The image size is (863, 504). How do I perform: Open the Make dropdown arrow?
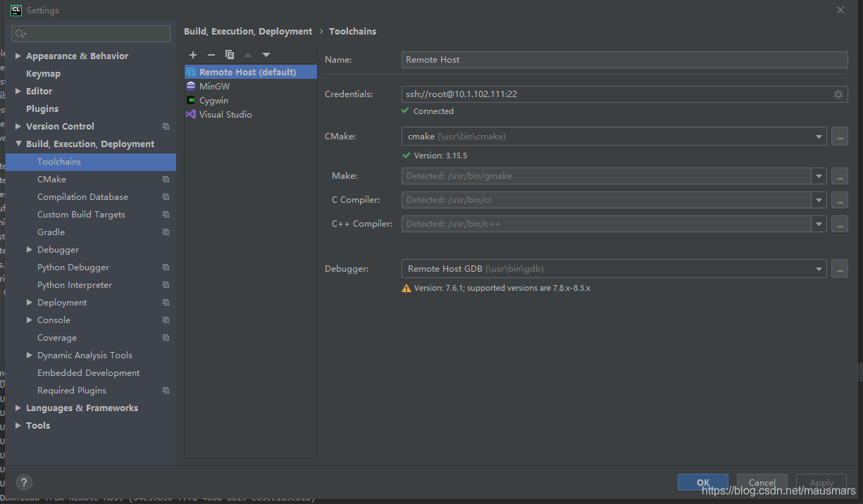819,176
